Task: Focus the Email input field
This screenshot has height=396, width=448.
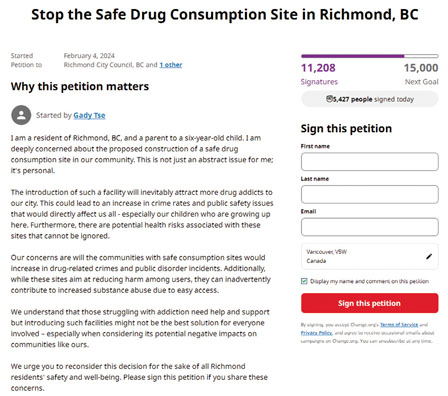Action: tap(369, 227)
